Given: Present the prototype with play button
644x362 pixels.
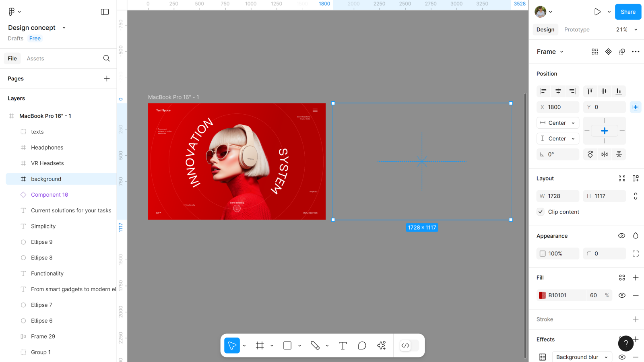Looking at the screenshot, I should (x=597, y=12).
